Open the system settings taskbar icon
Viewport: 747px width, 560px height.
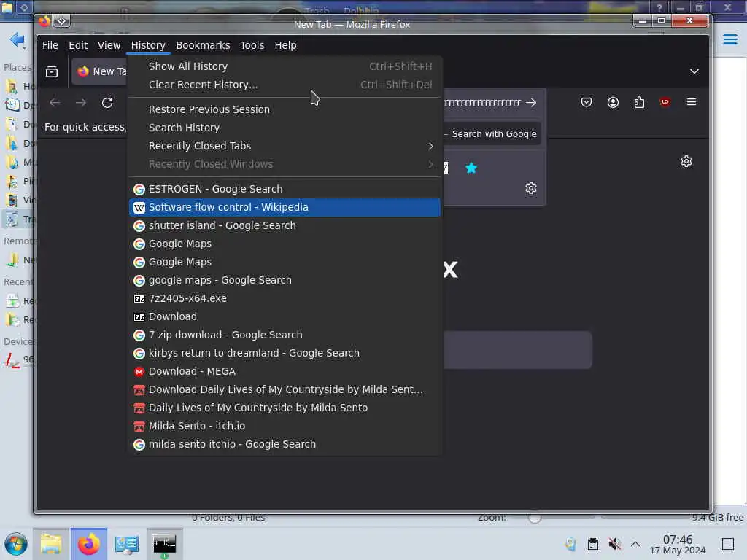tap(127, 544)
